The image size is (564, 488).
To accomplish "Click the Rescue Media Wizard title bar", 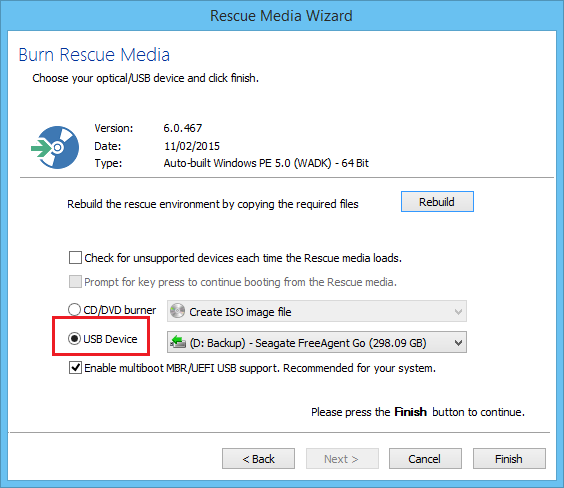I will (x=281, y=16).
